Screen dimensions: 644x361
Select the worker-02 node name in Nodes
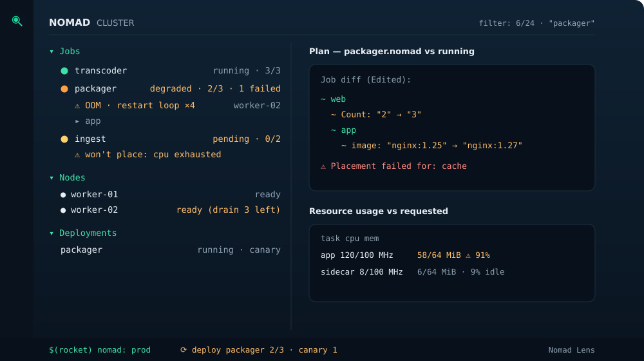click(x=95, y=210)
